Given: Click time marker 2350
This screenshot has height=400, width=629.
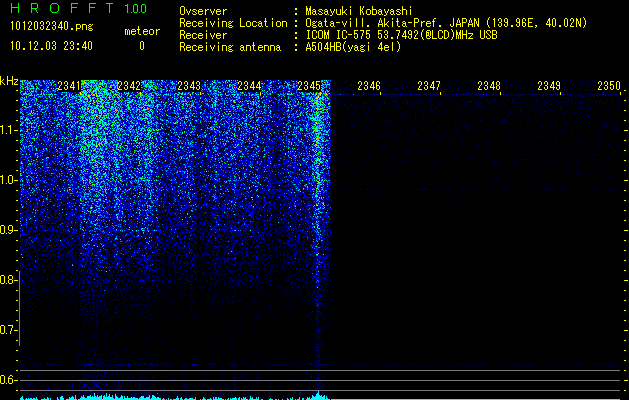Looking at the screenshot, I should coord(609,86).
